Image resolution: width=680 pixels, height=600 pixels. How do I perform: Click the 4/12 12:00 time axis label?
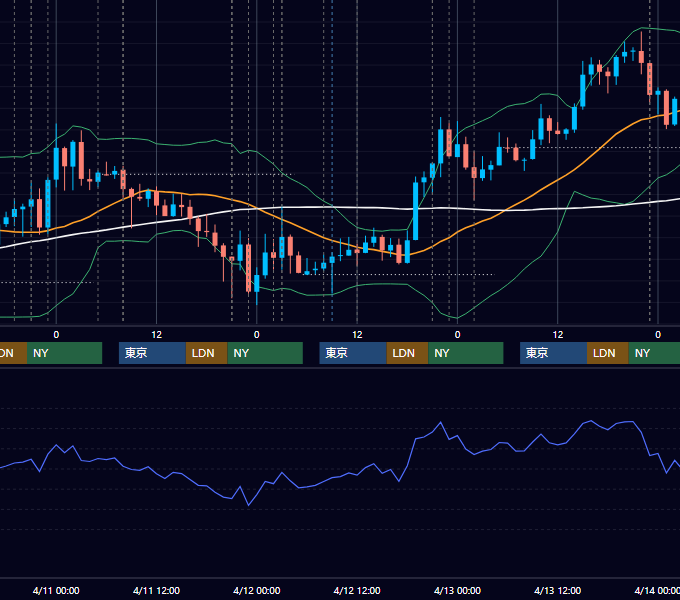click(357, 590)
